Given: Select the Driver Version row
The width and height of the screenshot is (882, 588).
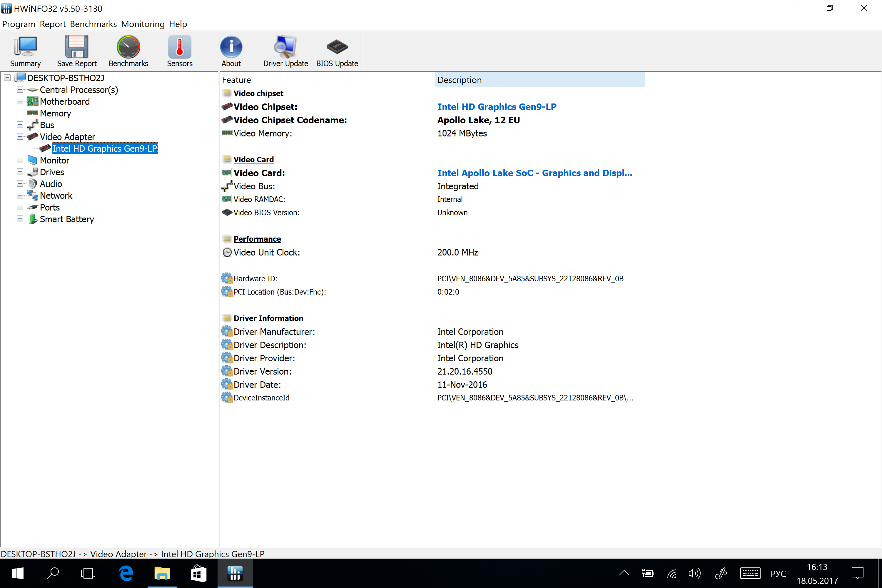Looking at the screenshot, I should 432,372.
